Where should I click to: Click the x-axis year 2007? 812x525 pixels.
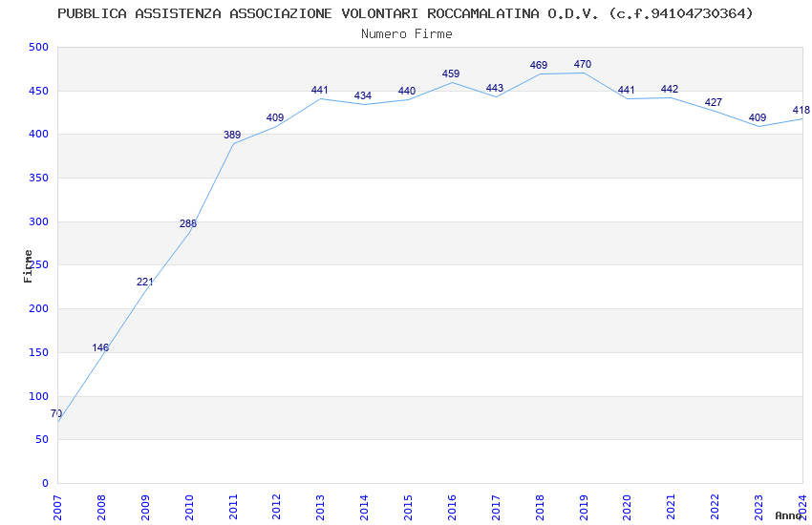[x=57, y=508]
